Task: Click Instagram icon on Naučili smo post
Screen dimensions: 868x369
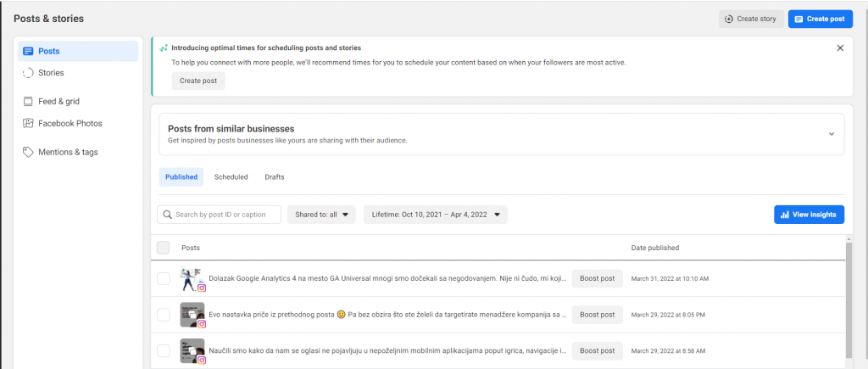Action: pos(202,361)
